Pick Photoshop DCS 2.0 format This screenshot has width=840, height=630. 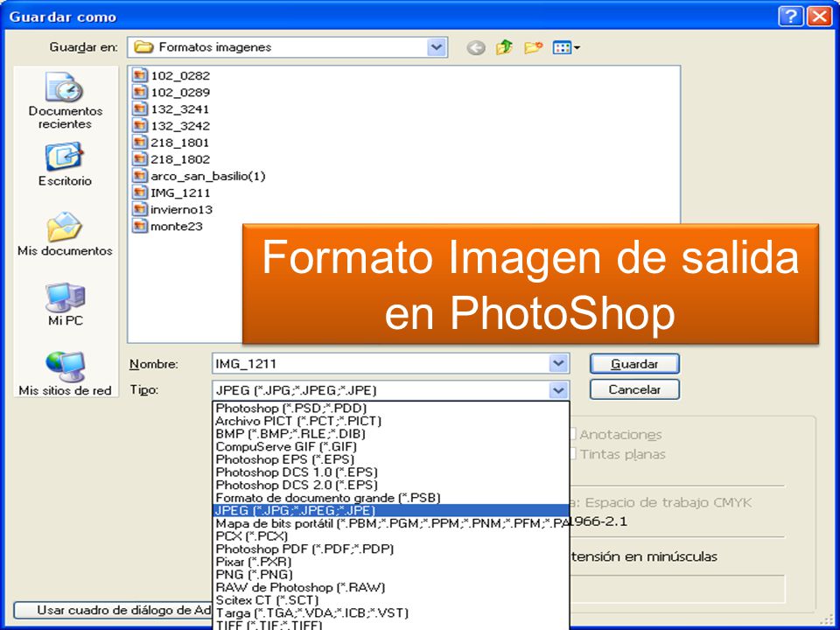pyautogui.click(x=391, y=486)
